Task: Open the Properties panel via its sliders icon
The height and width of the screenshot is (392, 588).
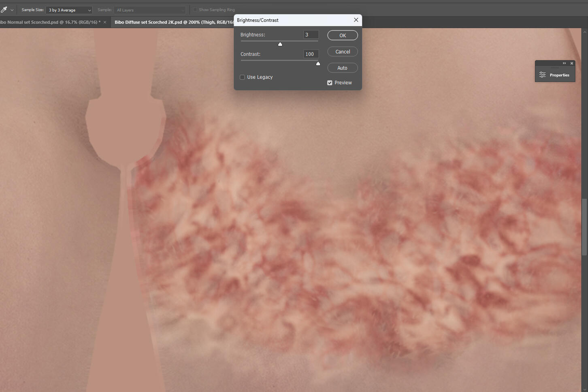Action: (542, 75)
